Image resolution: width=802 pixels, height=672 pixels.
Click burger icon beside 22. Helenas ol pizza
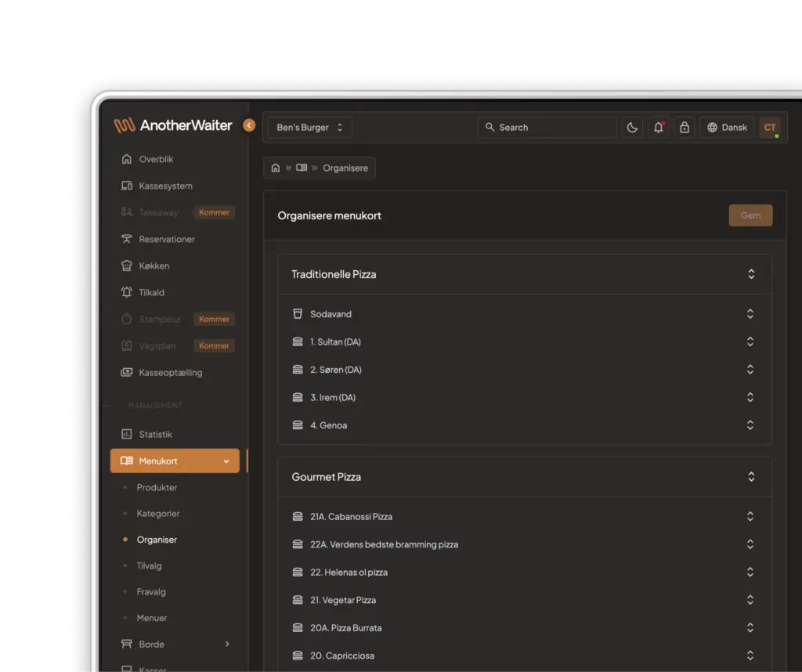point(297,572)
